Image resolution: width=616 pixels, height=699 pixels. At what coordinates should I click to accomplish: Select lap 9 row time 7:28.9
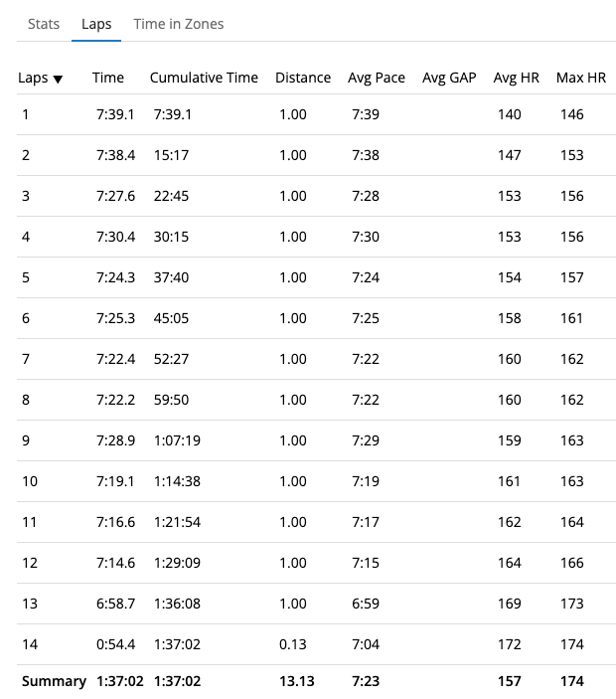(114, 440)
